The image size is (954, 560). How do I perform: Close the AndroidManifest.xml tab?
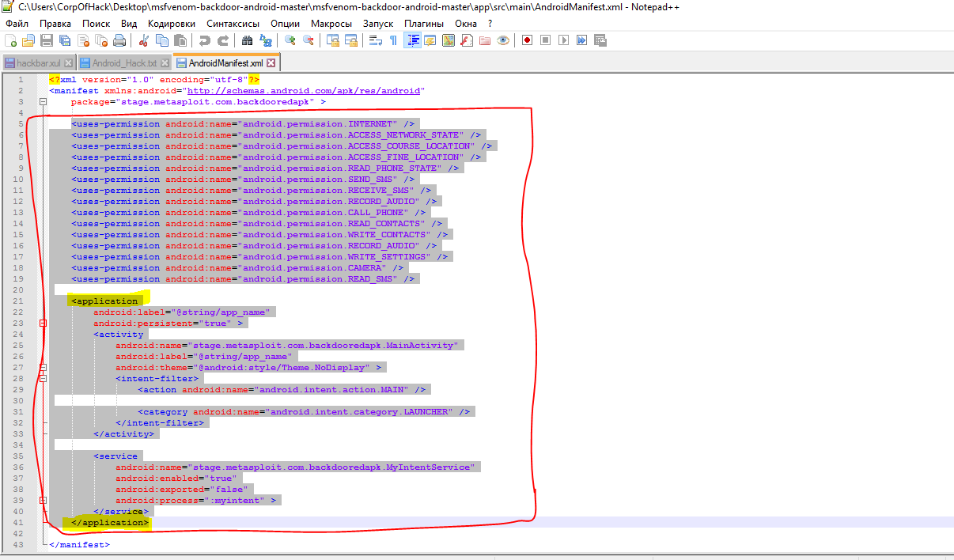coord(271,63)
